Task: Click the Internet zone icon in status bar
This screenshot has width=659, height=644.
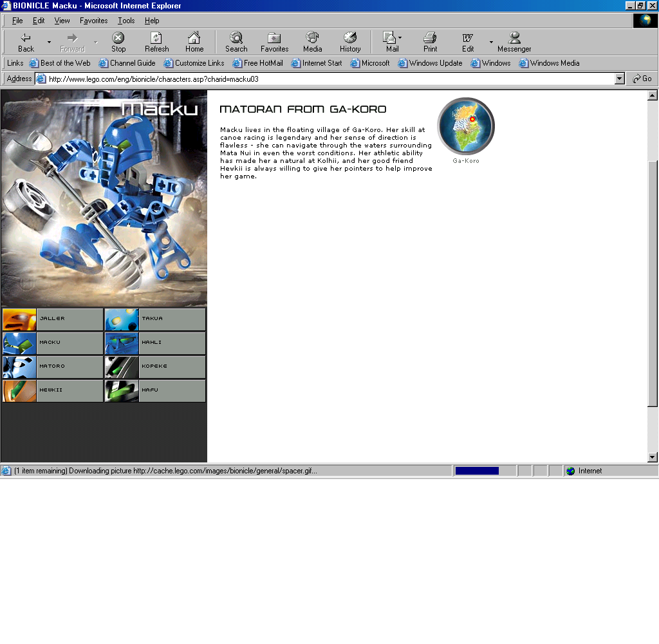Action: [x=570, y=471]
